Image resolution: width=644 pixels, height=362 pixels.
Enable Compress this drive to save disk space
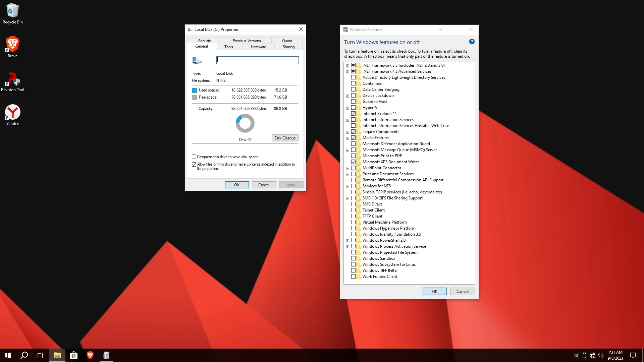[194, 157]
